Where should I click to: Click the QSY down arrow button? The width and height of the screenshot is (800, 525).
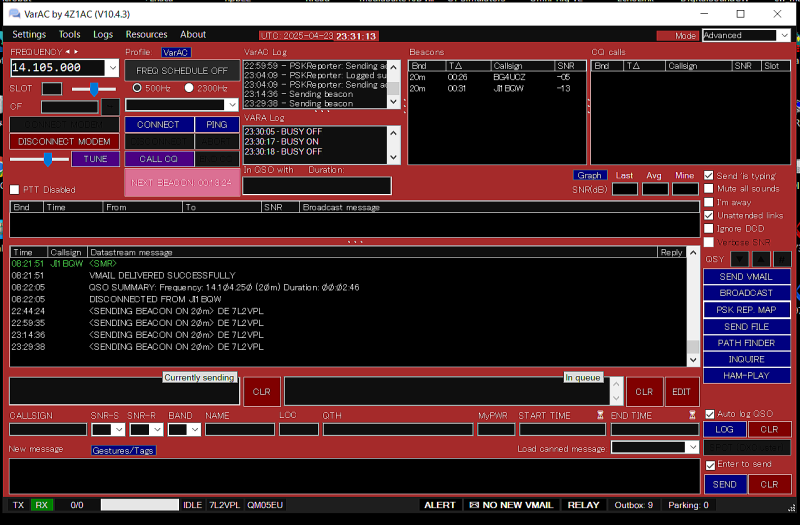click(x=740, y=259)
